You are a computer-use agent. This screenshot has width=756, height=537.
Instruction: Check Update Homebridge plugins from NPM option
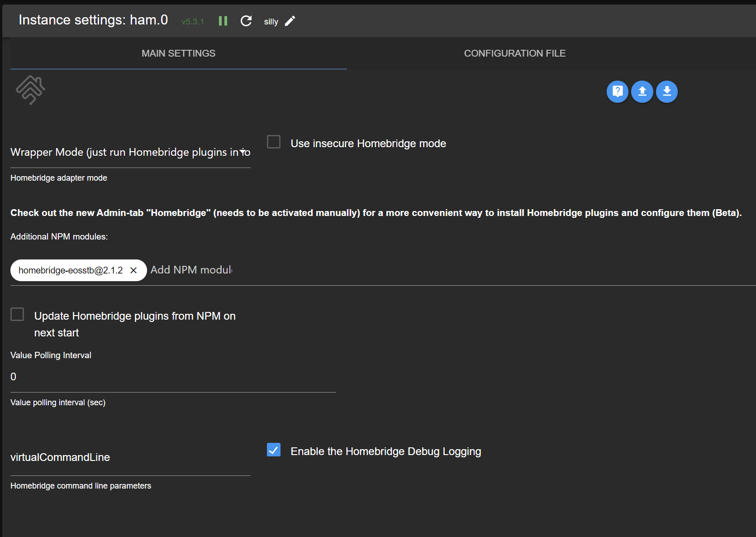click(x=17, y=314)
